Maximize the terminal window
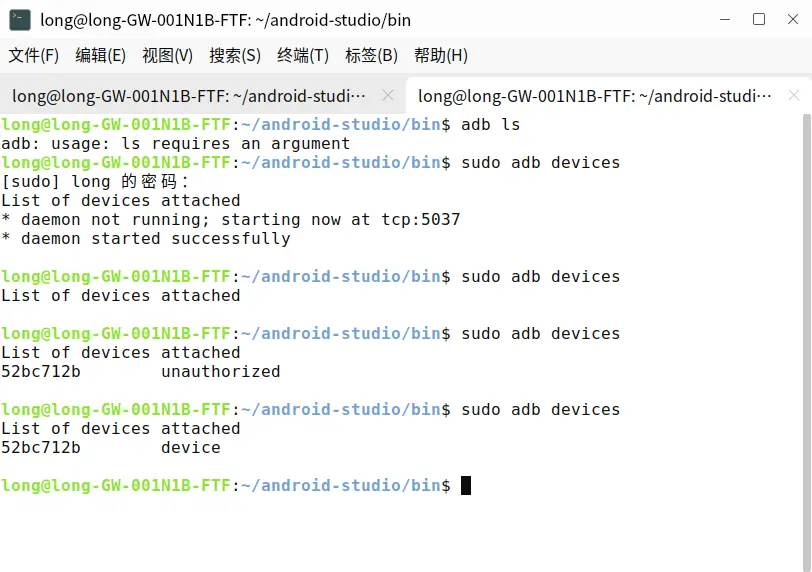 (759, 20)
